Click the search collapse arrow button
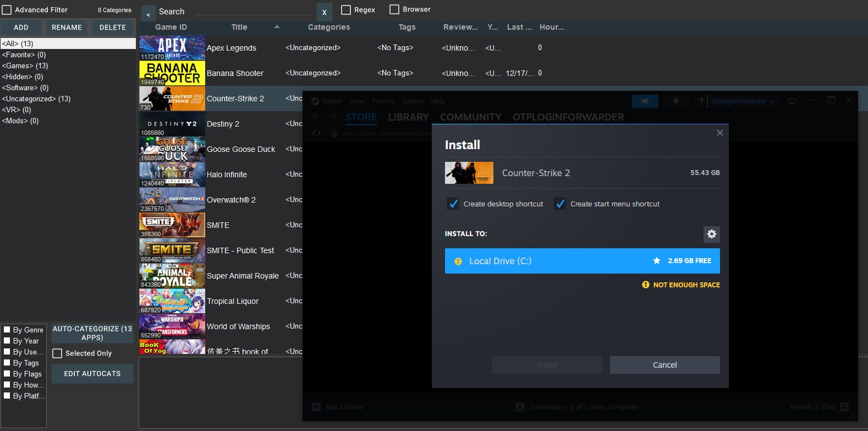 148,14
